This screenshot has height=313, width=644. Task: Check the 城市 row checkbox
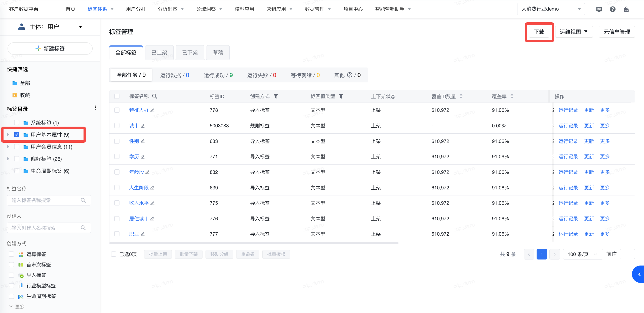[x=117, y=126]
